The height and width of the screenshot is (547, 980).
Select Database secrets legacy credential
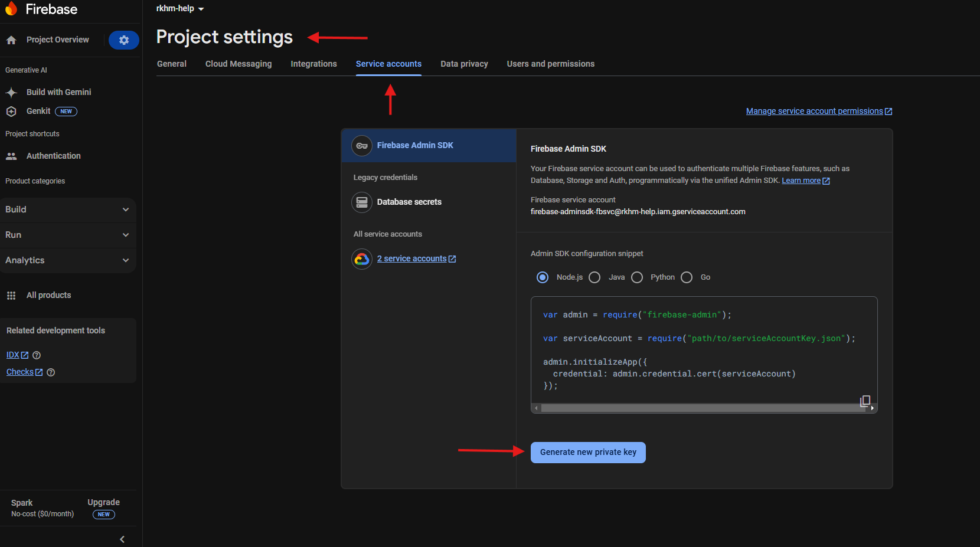point(429,202)
